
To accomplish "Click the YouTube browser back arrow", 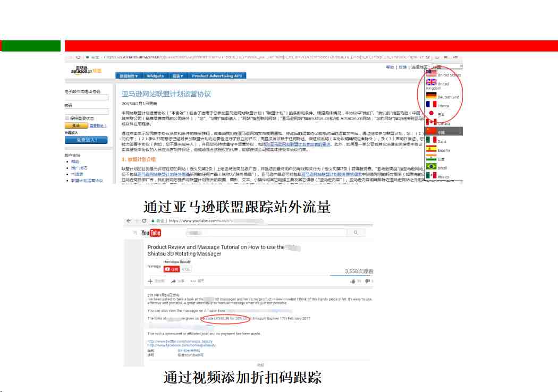I will 129,221.
